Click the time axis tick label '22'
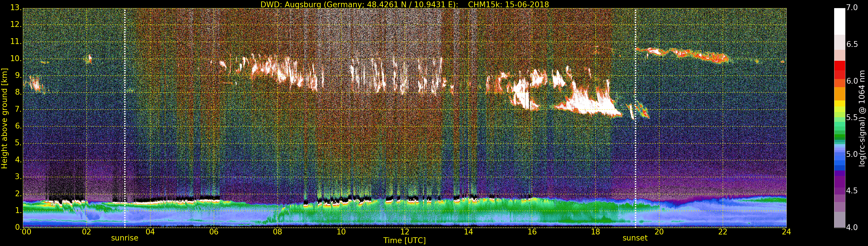The width and height of the screenshot is (868, 246). pos(723,232)
